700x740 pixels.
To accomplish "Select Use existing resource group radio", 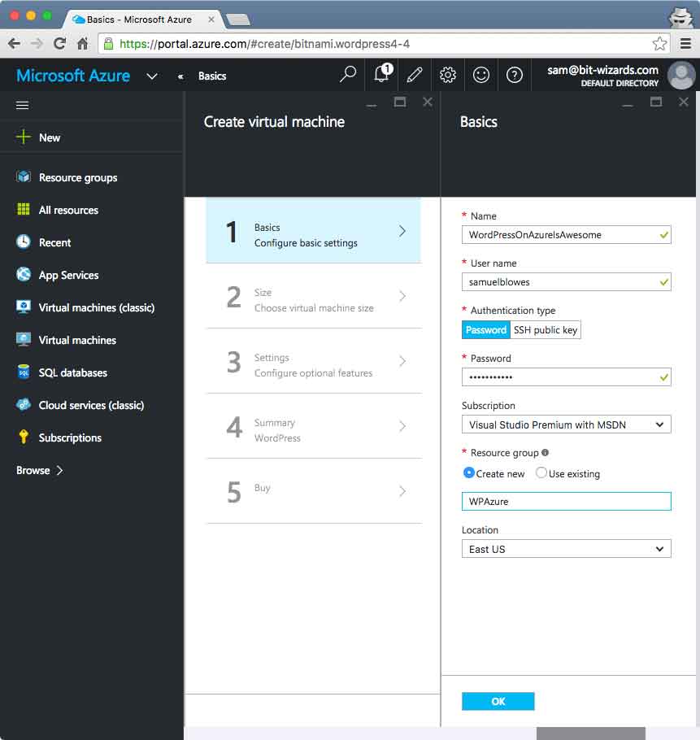I will click(x=541, y=472).
